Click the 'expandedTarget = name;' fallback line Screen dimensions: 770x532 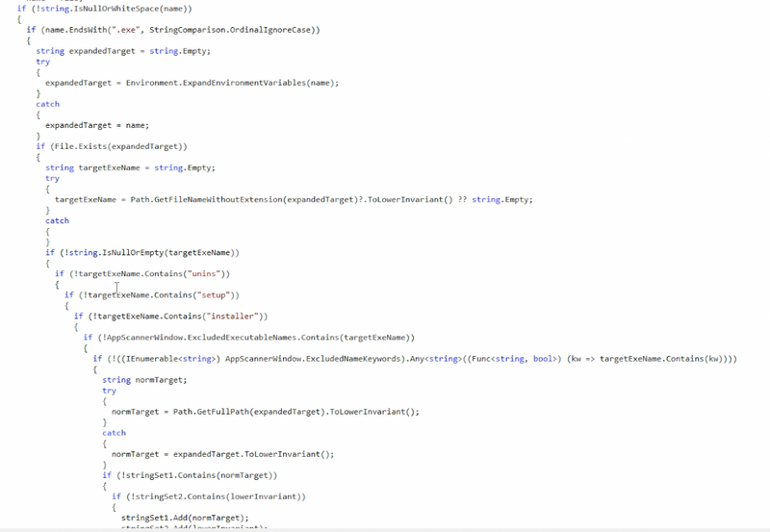(97, 126)
